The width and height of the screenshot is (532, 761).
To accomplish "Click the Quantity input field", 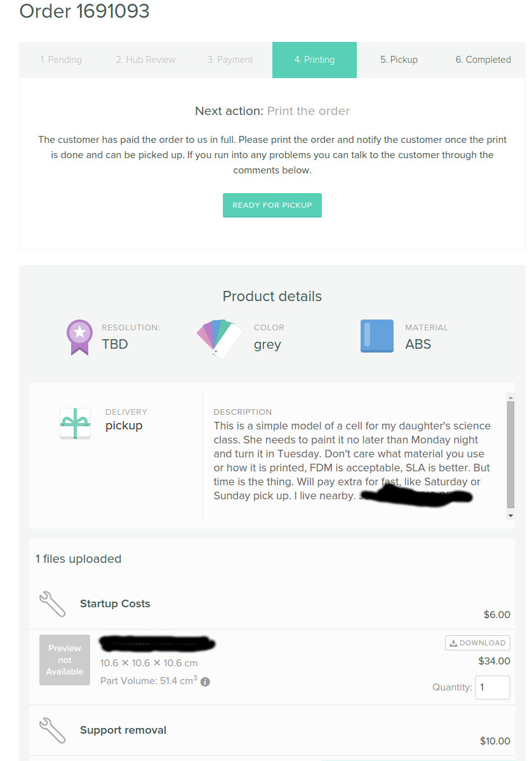I will pyautogui.click(x=492, y=687).
